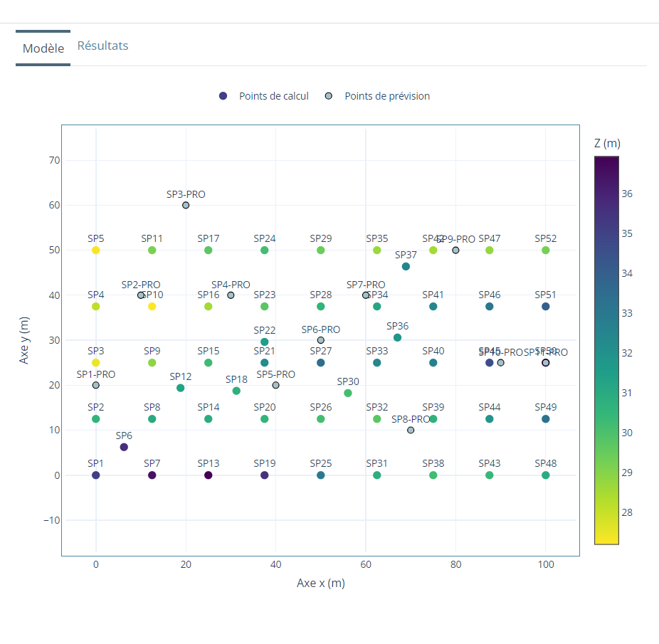This screenshot has width=659, height=644.
Task: Click the Z (m) color scale bar
Action: pyautogui.click(x=606, y=350)
